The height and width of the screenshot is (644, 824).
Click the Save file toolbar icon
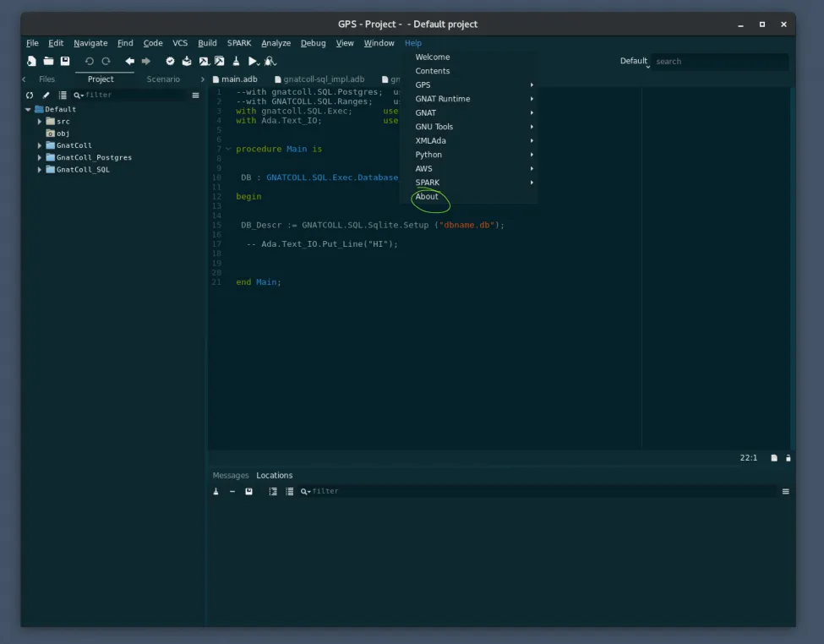pyautogui.click(x=65, y=62)
